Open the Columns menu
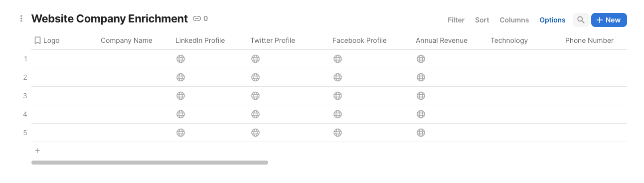644x183 pixels. pyautogui.click(x=514, y=20)
